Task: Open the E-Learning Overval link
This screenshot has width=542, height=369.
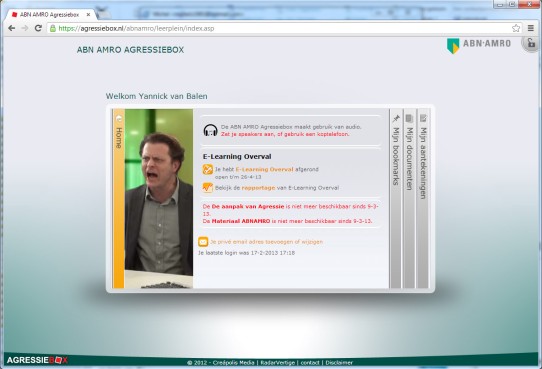Action: pyautogui.click(x=264, y=169)
